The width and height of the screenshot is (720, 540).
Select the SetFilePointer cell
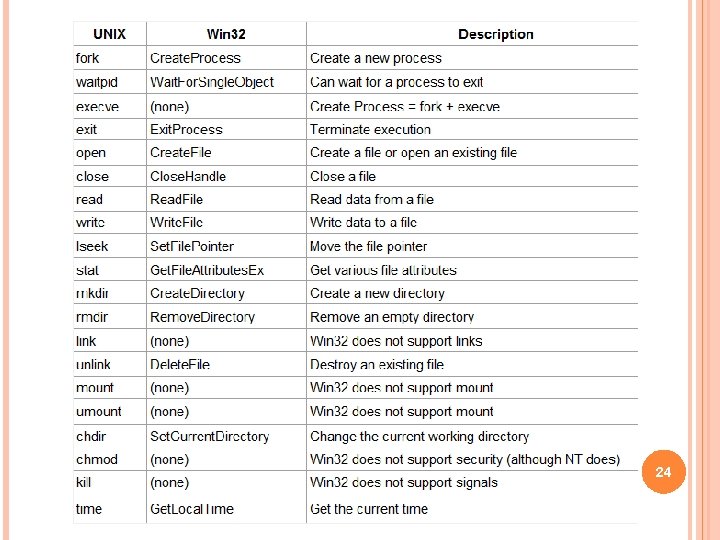[x=191, y=246]
